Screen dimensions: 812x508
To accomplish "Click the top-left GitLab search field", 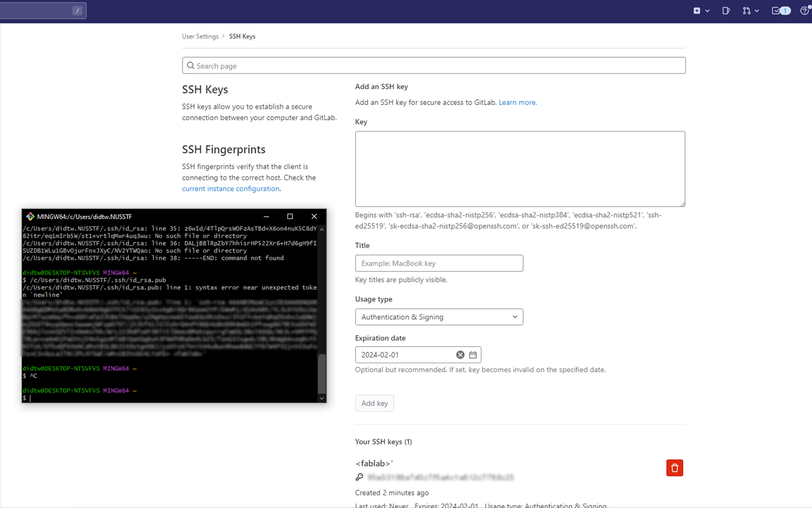I will coord(43,11).
